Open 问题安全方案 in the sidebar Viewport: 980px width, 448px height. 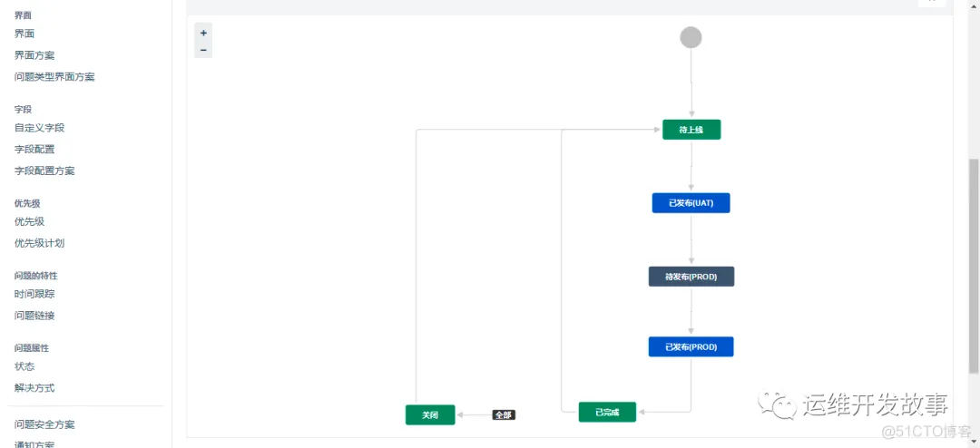tap(44, 425)
